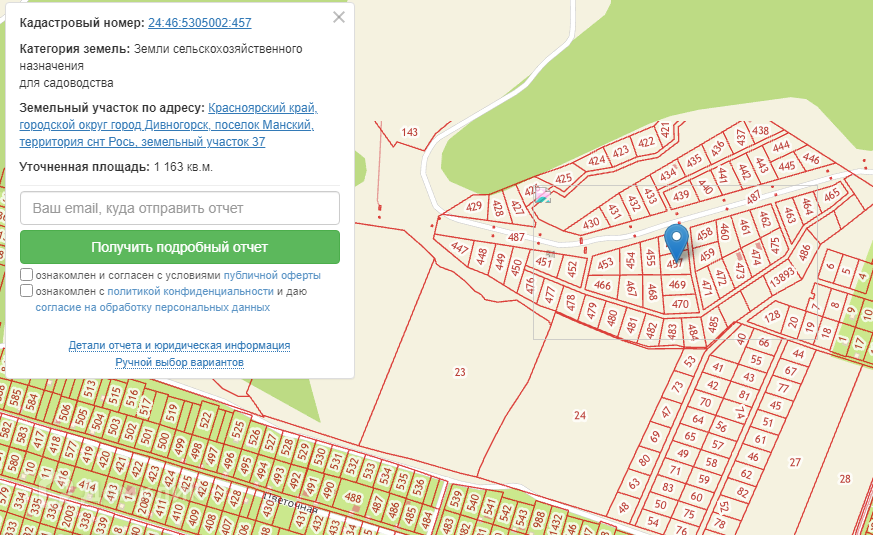
Task: Select parcel 451 on the map
Action: (x=543, y=261)
